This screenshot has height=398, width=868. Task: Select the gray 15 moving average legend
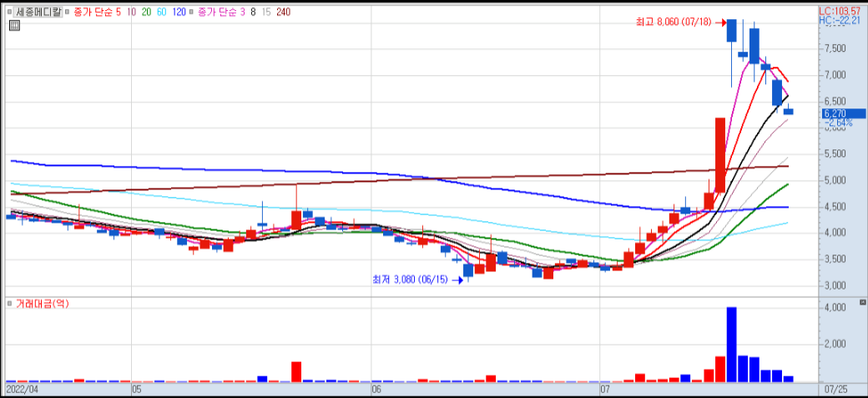point(266,12)
